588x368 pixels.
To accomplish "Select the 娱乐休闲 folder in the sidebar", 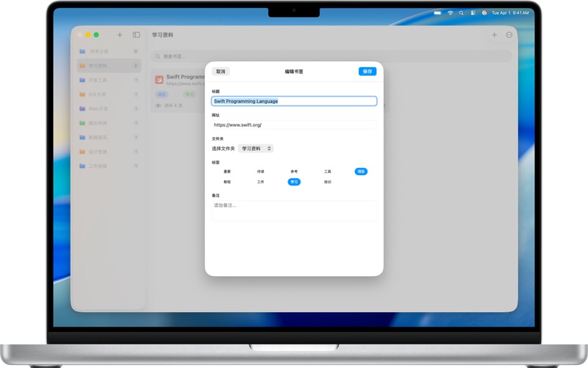I will point(109,123).
